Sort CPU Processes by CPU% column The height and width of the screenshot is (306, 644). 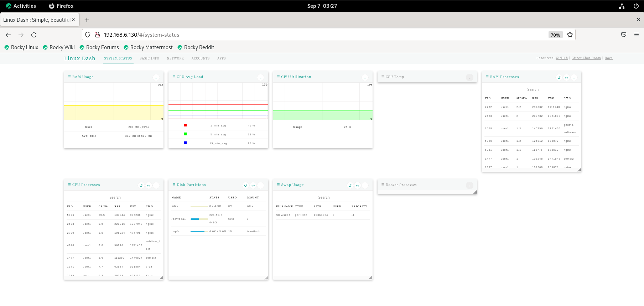[103, 207]
